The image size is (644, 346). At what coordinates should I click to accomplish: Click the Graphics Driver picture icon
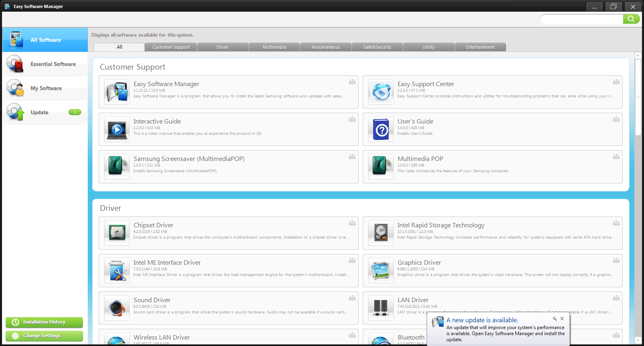(381, 271)
